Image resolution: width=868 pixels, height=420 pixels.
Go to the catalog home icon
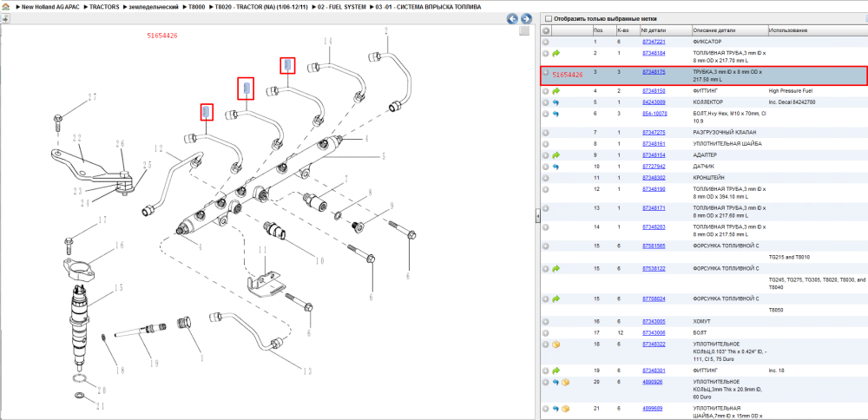point(5,7)
